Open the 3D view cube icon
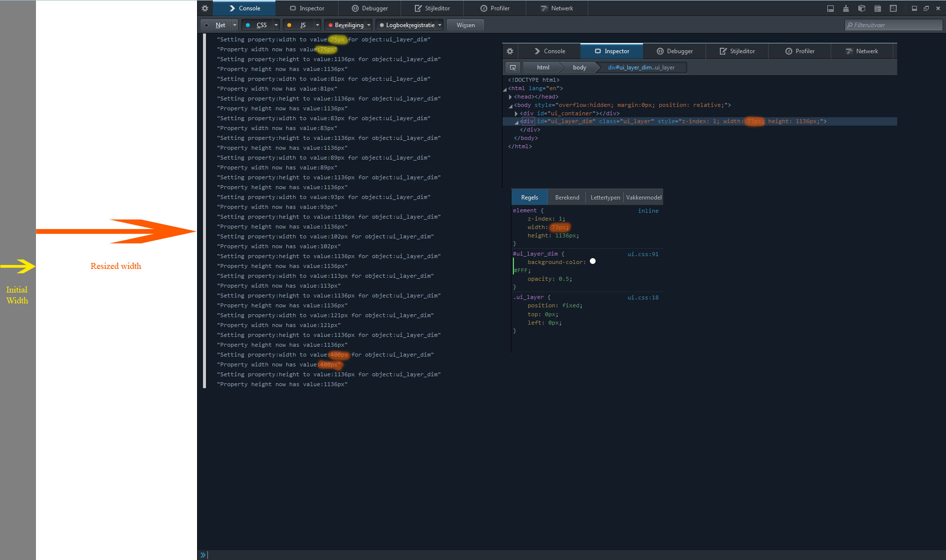Viewport: 946px width, 560px height. pos(862,8)
